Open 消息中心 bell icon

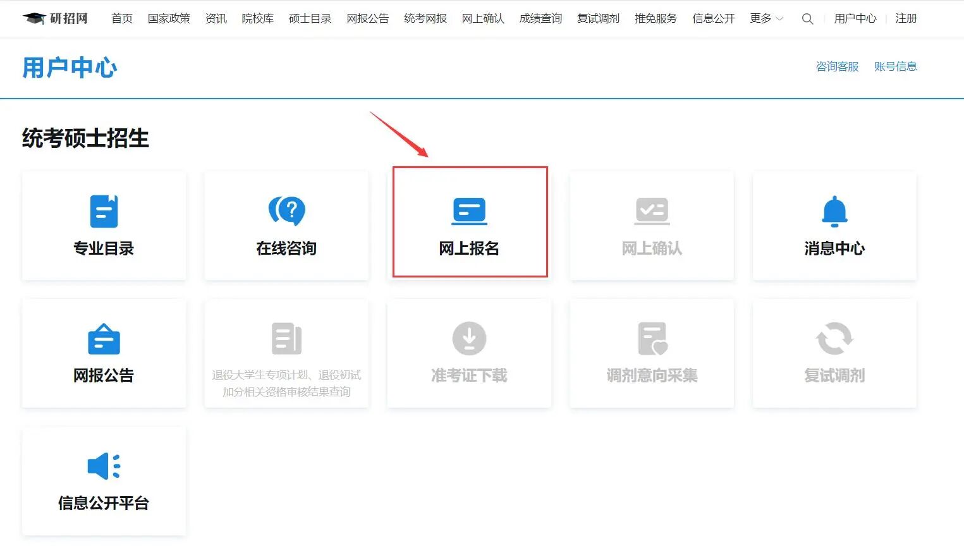834,211
